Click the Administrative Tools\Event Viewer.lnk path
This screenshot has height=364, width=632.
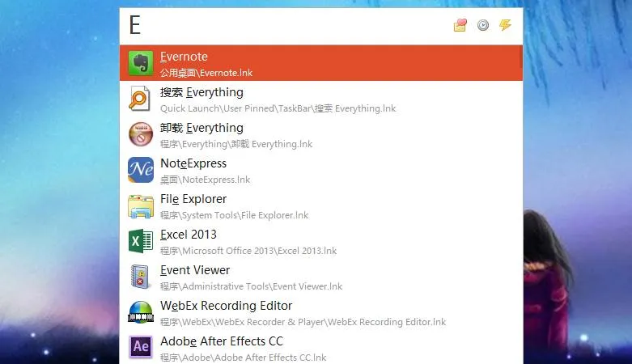tap(251, 286)
